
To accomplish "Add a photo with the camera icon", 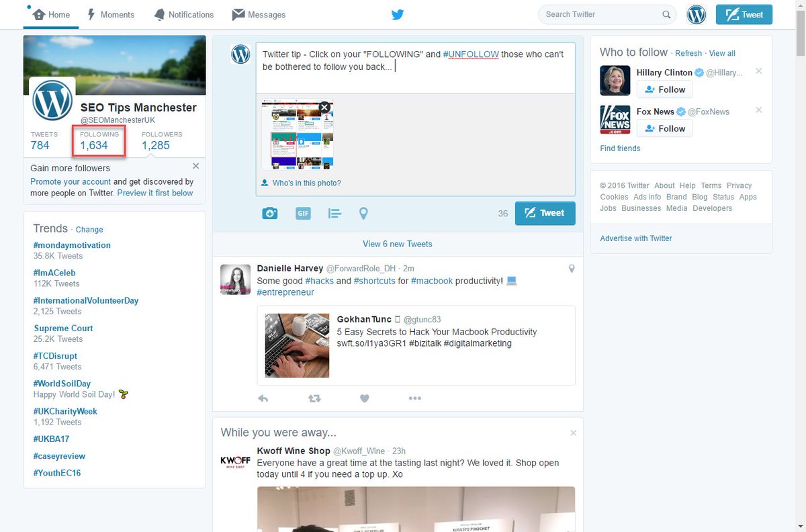I will coord(269,213).
